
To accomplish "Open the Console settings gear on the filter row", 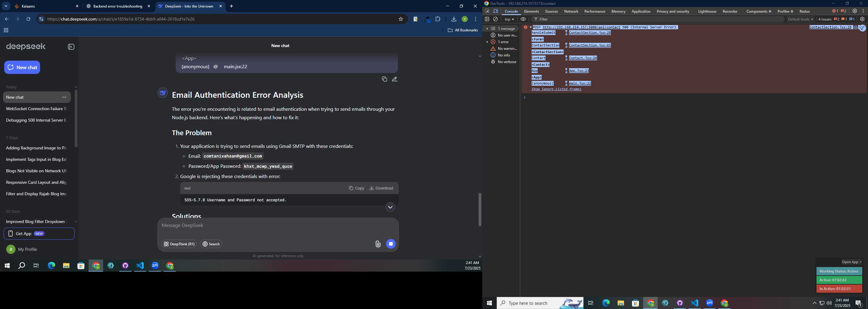I will (x=862, y=19).
